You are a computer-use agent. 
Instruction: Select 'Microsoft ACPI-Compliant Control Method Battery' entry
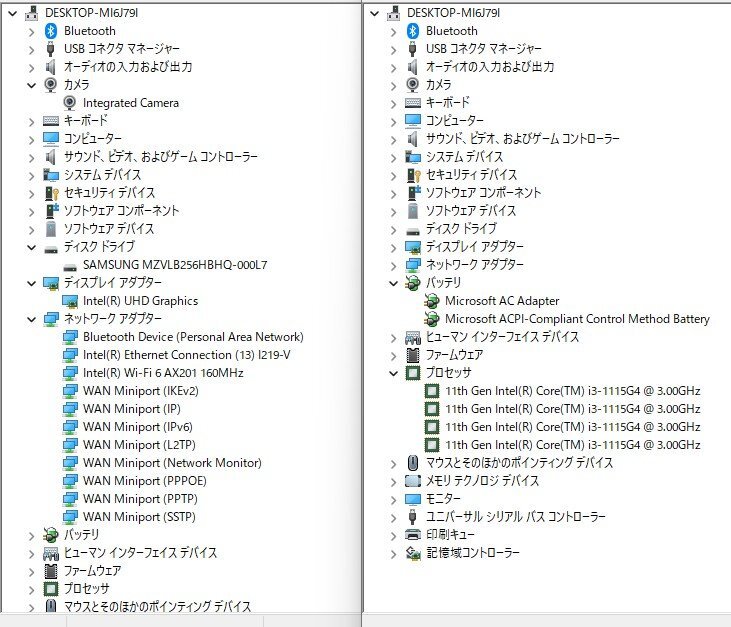pyautogui.click(x=577, y=319)
